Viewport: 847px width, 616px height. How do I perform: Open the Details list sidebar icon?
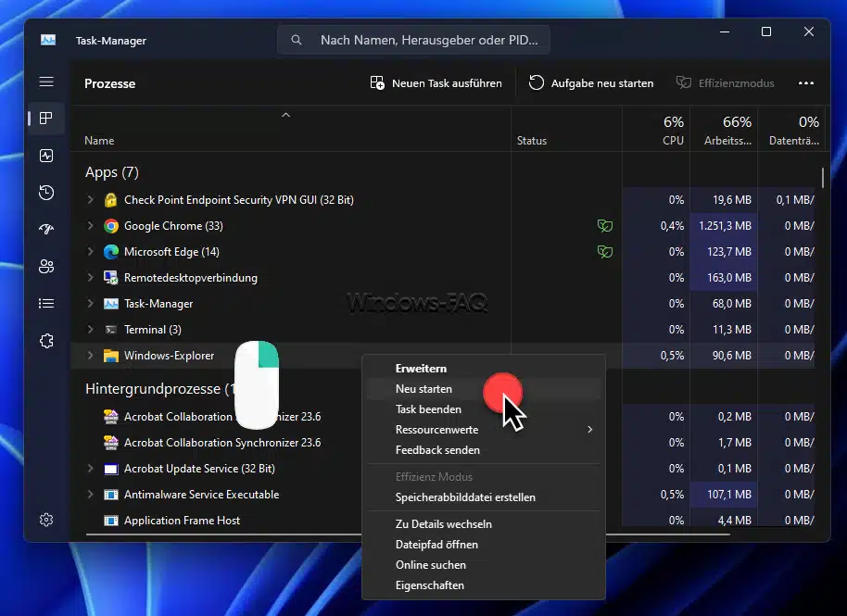[x=46, y=304]
